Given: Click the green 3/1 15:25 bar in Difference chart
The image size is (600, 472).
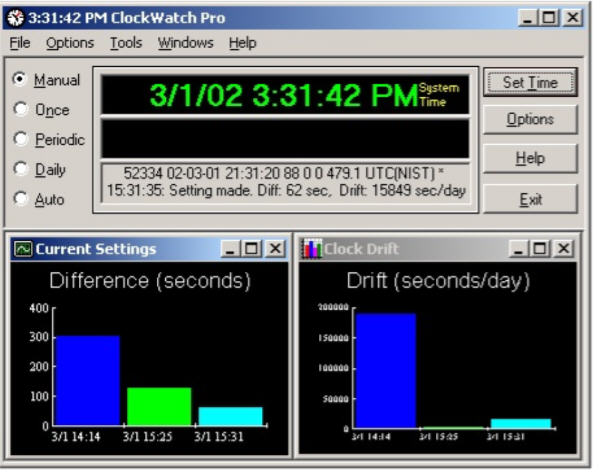Looking at the screenshot, I should coord(159,407).
